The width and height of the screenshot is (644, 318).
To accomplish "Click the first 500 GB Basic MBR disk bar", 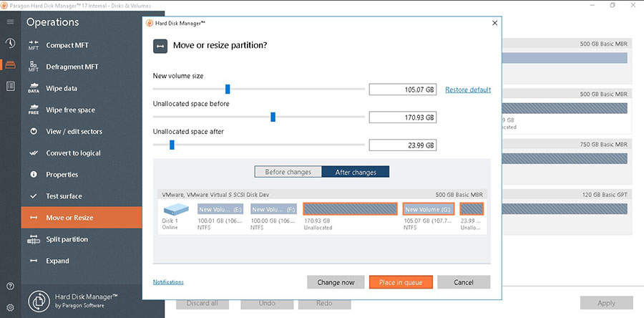I will coord(565,57).
